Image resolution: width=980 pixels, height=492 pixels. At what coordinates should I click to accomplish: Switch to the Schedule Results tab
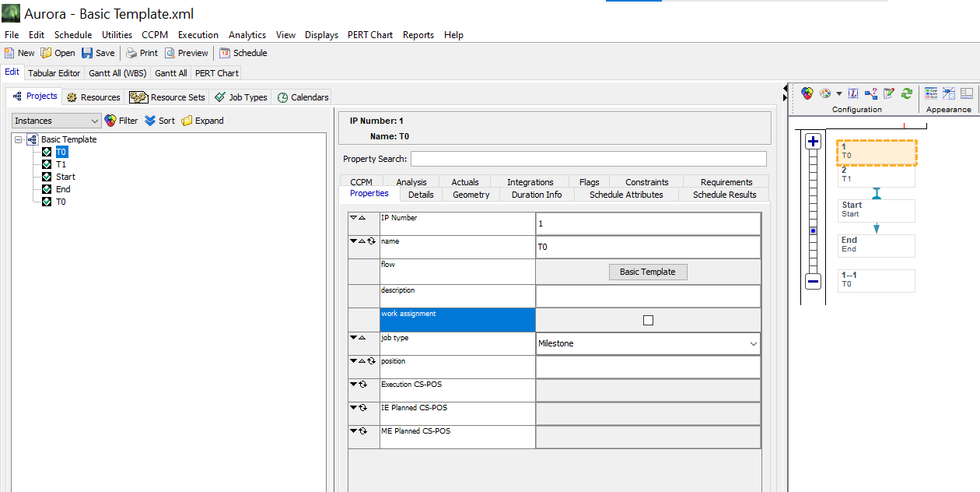pos(724,195)
